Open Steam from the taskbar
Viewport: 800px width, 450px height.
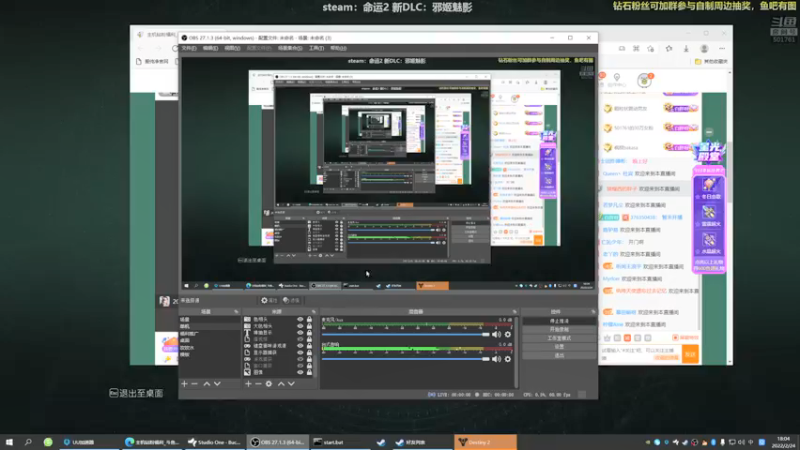tap(381, 442)
